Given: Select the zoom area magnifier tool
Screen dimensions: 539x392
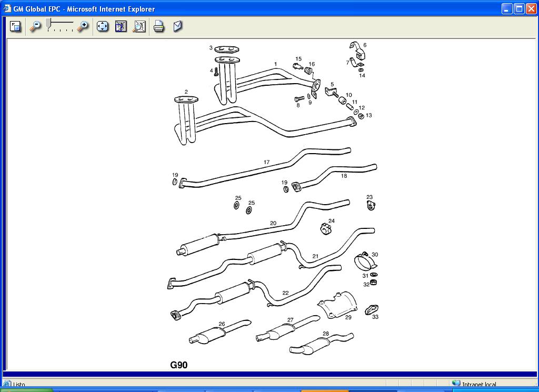Looking at the screenshot, I should [139, 26].
